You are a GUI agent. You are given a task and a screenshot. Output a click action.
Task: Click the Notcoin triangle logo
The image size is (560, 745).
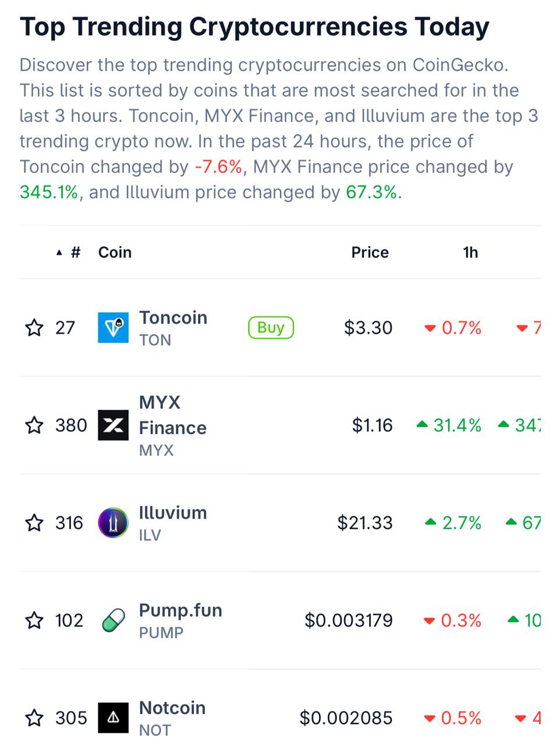pyautogui.click(x=113, y=718)
